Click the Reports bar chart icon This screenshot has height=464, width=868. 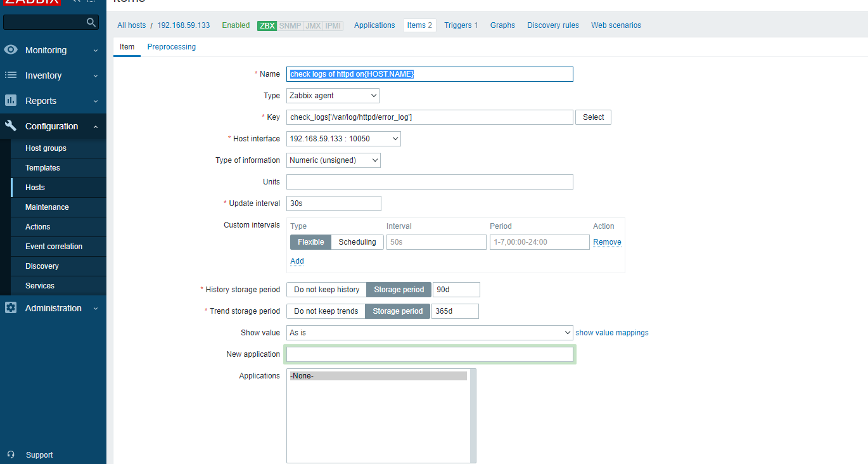click(11, 101)
